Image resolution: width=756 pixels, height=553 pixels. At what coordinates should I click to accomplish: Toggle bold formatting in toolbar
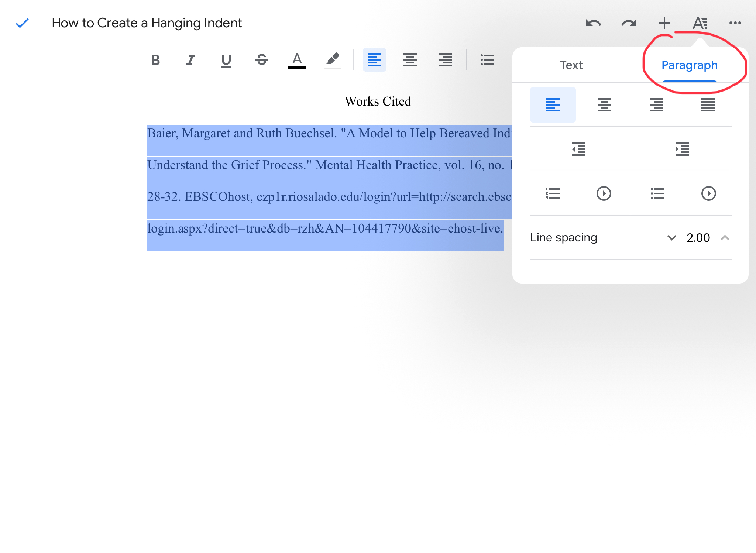(155, 60)
